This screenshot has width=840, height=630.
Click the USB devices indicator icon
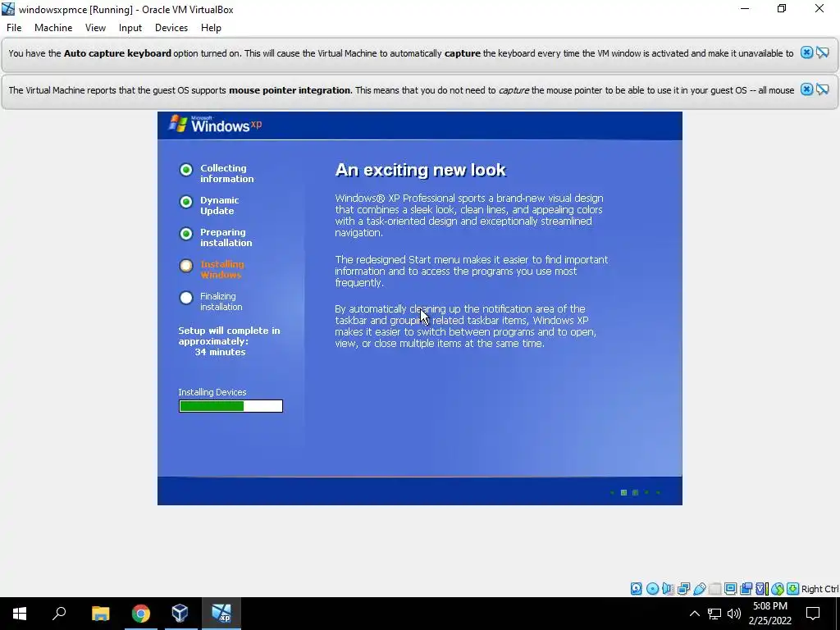tap(699, 589)
